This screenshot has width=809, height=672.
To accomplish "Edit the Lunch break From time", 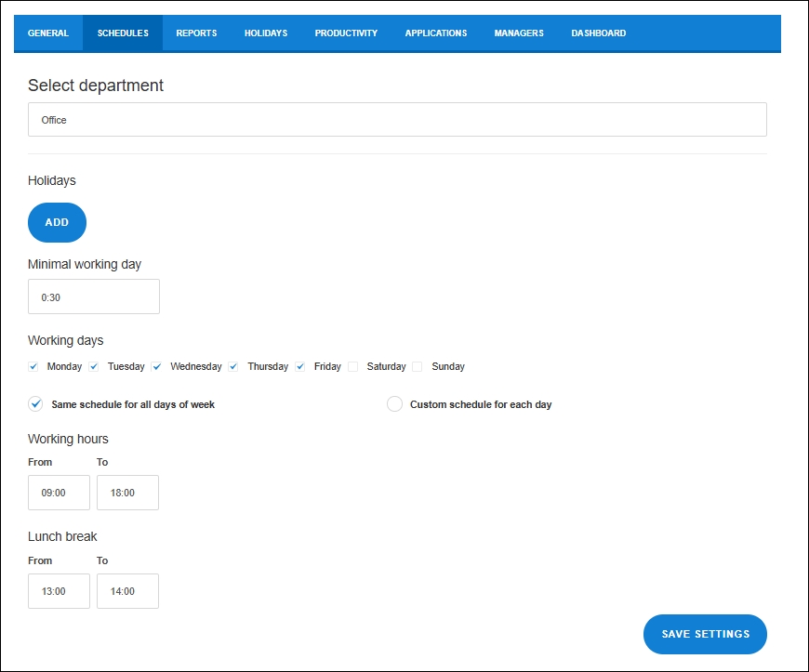I will pyautogui.click(x=59, y=591).
